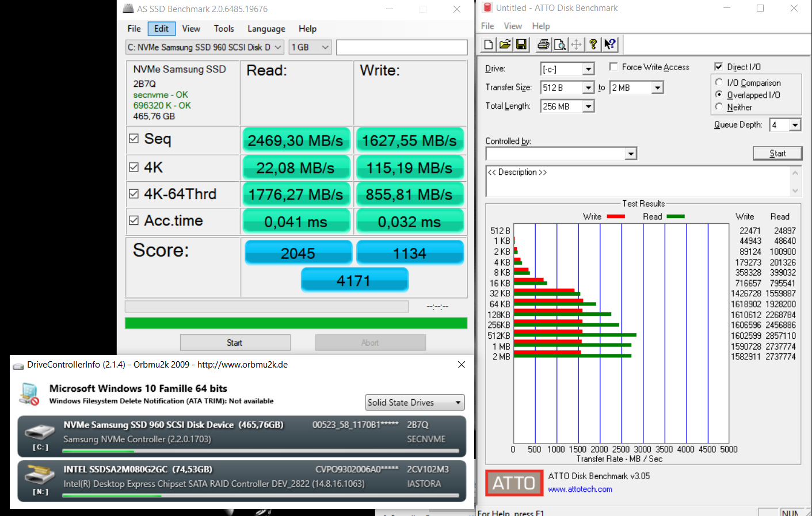Click the grayed move arrows icon in ATTO

point(576,44)
